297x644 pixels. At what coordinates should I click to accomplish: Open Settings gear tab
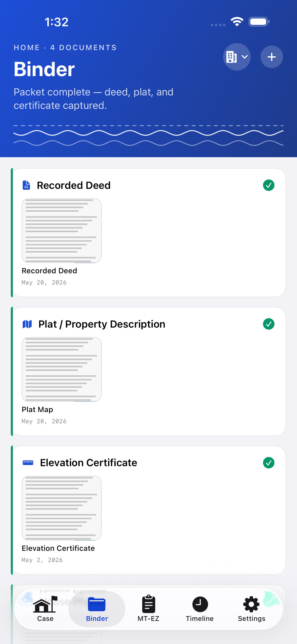pyautogui.click(x=251, y=609)
